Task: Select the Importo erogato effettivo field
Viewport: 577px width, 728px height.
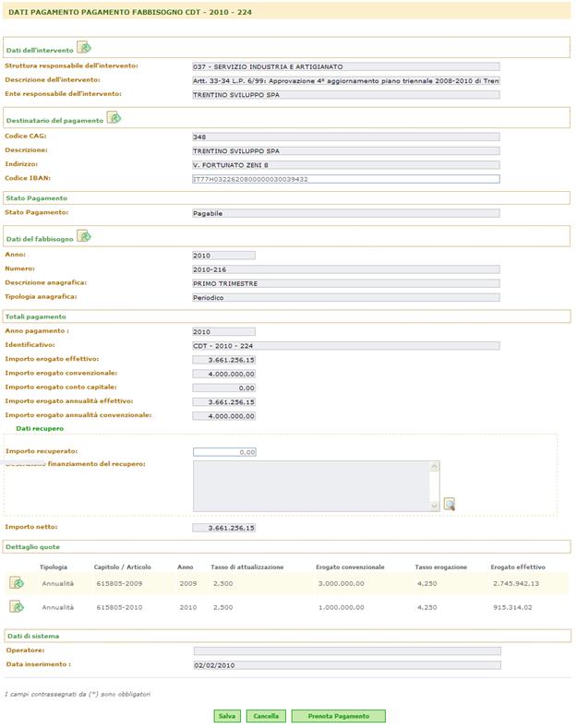Action: [x=224, y=360]
